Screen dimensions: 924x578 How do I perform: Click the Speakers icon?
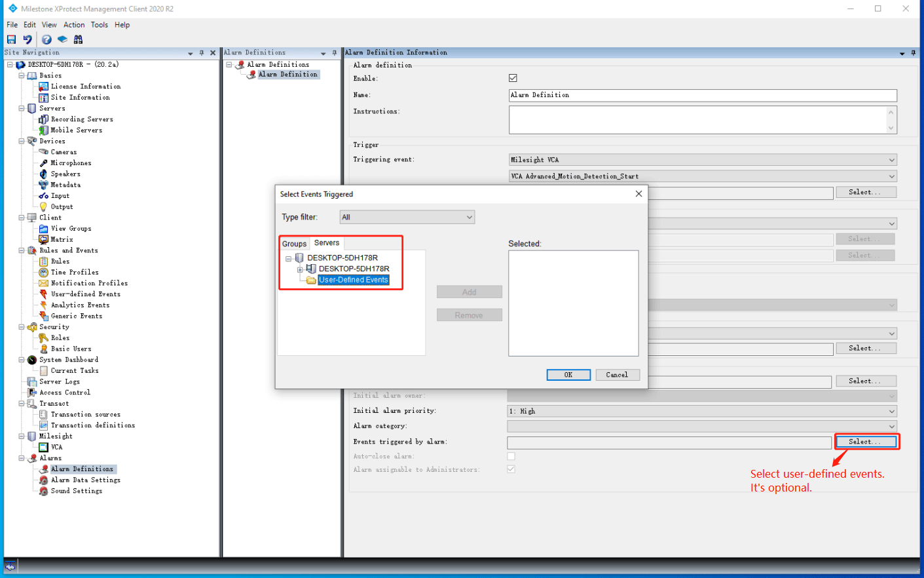click(44, 174)
